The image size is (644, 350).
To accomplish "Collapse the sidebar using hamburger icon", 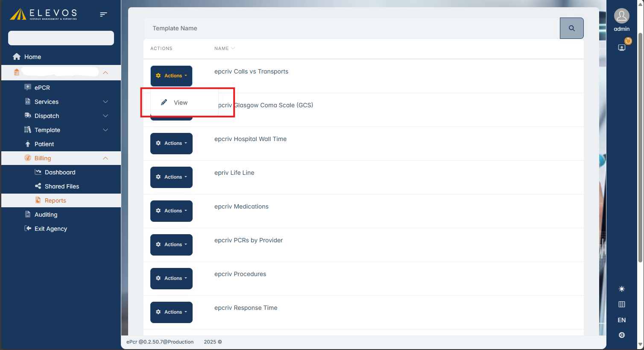I will click(x=103, y=15).
